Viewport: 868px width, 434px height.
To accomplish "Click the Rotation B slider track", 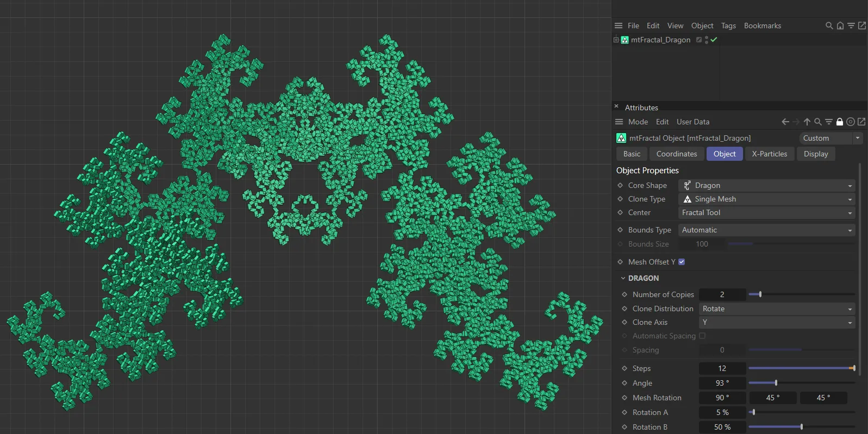I will [x=802, y=427].
